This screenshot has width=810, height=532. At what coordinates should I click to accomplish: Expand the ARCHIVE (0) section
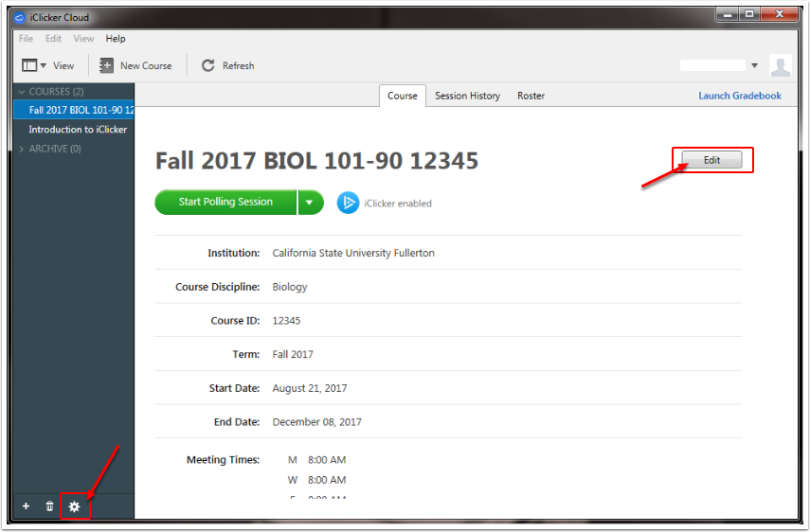(x=22, y=150)
